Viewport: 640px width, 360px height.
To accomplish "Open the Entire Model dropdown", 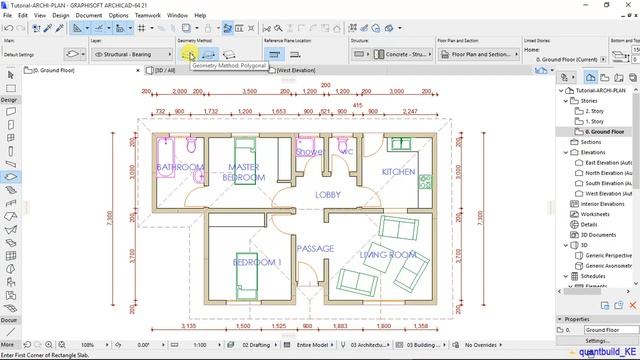I will click(312, 345).
